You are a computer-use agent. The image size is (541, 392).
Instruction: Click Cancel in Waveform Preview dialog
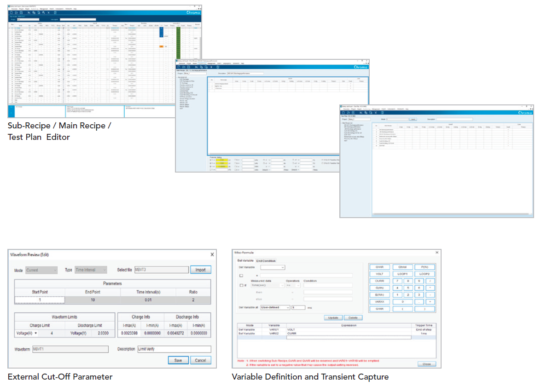tap(200, 360)
